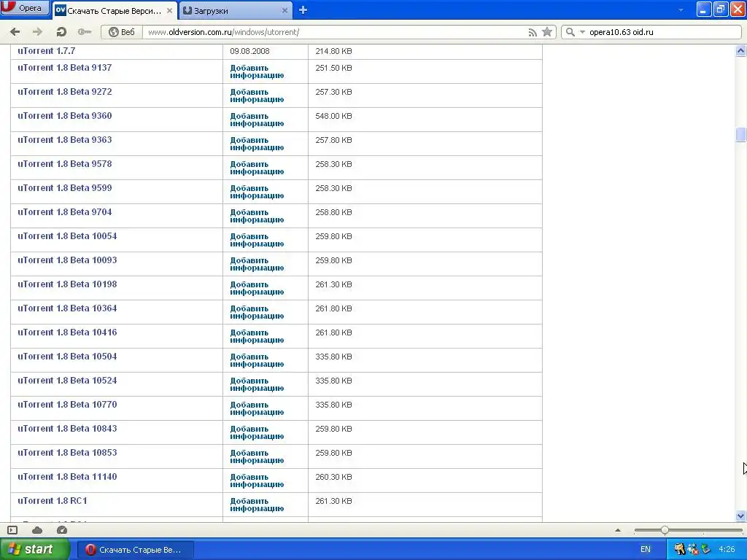Viewport: 747px width, 560px height.
Task: Click Добавить информацию for Beta 10054
Action: pyautogui.click(x=257, y=240)
